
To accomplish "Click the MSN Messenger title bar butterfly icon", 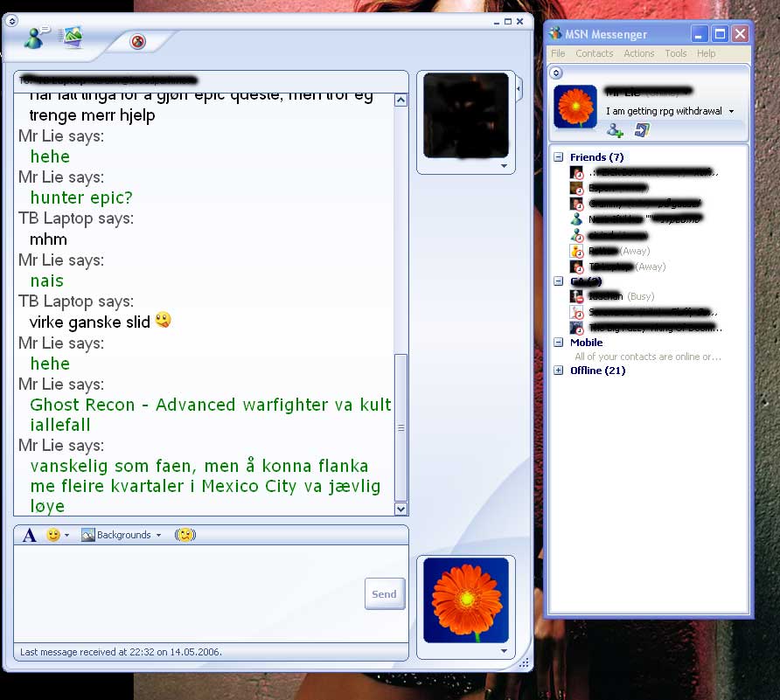I will (x=555, y=33).
